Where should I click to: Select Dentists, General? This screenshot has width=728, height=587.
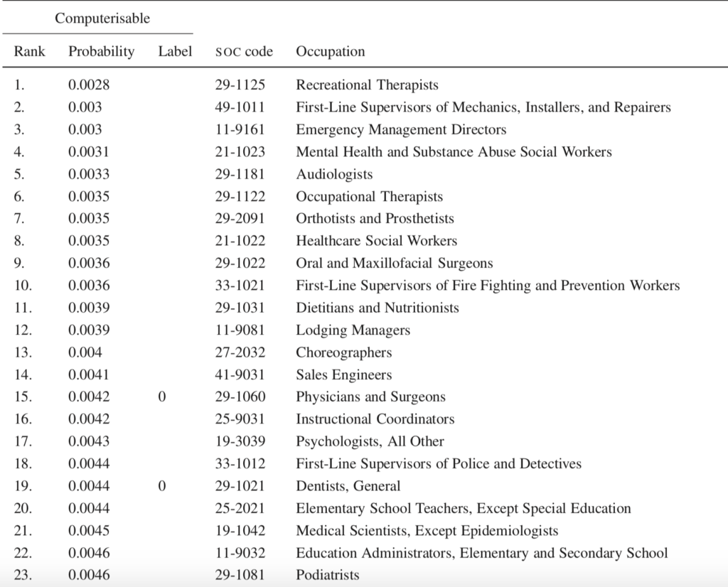point(348,486)
